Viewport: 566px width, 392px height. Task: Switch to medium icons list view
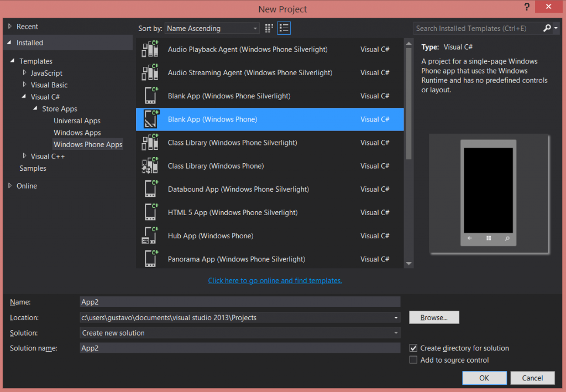click(x=284, y=28)
